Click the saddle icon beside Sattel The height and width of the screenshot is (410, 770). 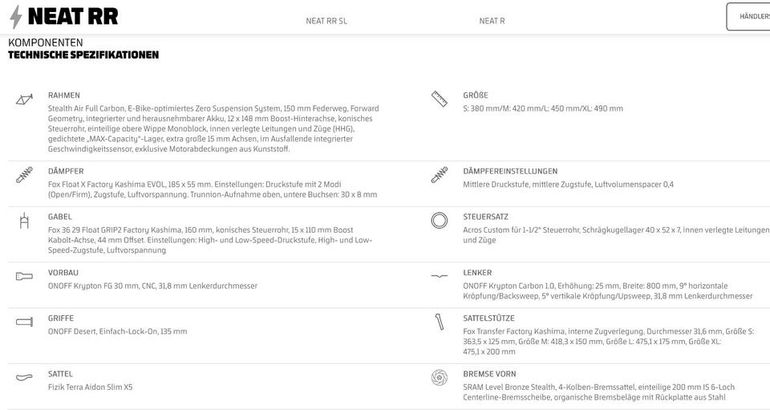(24, 378)
